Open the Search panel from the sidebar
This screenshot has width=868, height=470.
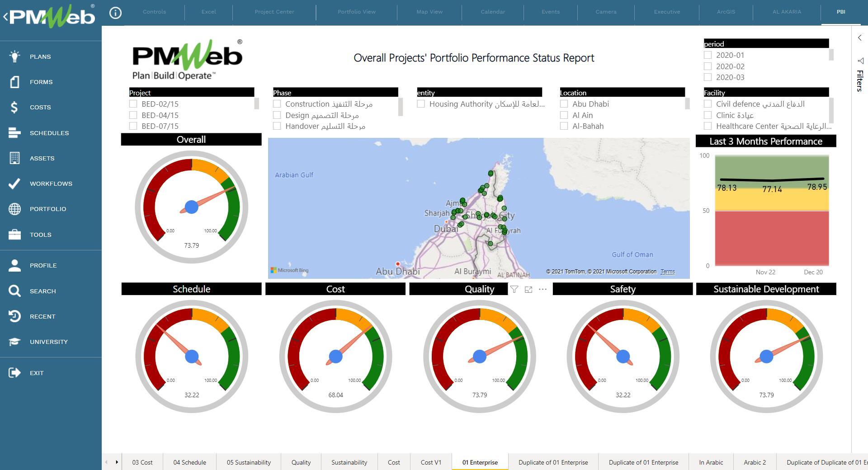(14, 291)
